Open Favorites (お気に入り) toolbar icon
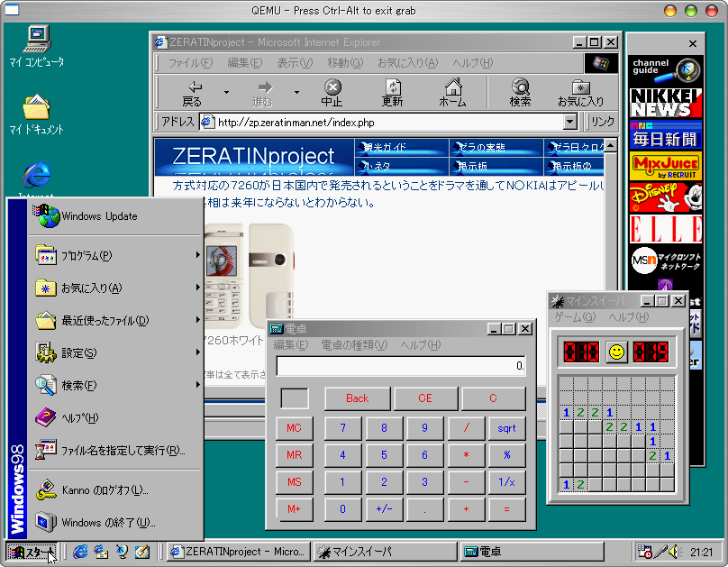This screenshot has width=728, height=567. [581, 94]
